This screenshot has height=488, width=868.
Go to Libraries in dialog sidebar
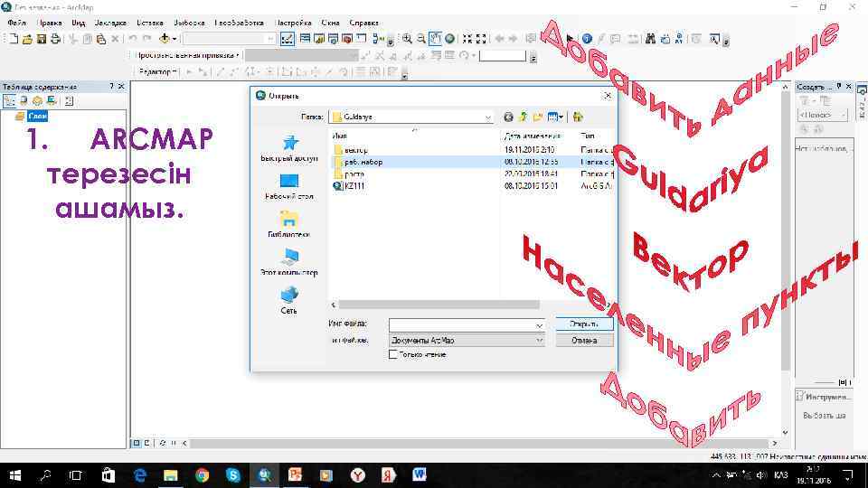click(289, 225)
